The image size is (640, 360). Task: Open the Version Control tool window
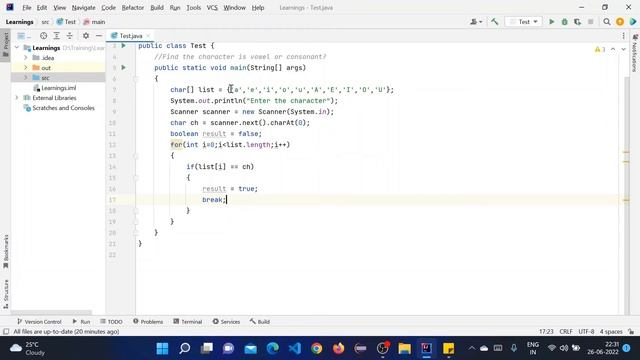click(39, 322)
